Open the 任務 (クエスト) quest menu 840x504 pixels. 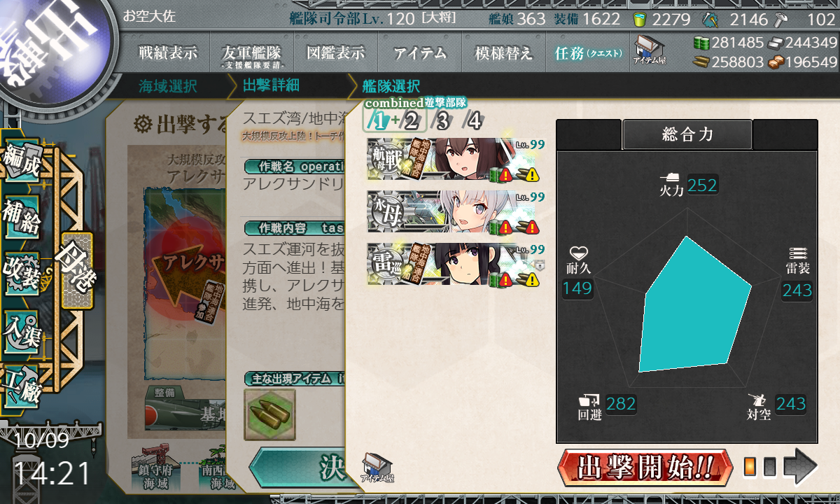click(588, 52)
